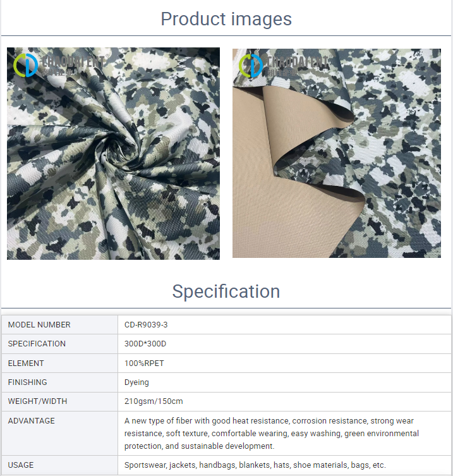Click the Product images heading

(x=226, y=19)
